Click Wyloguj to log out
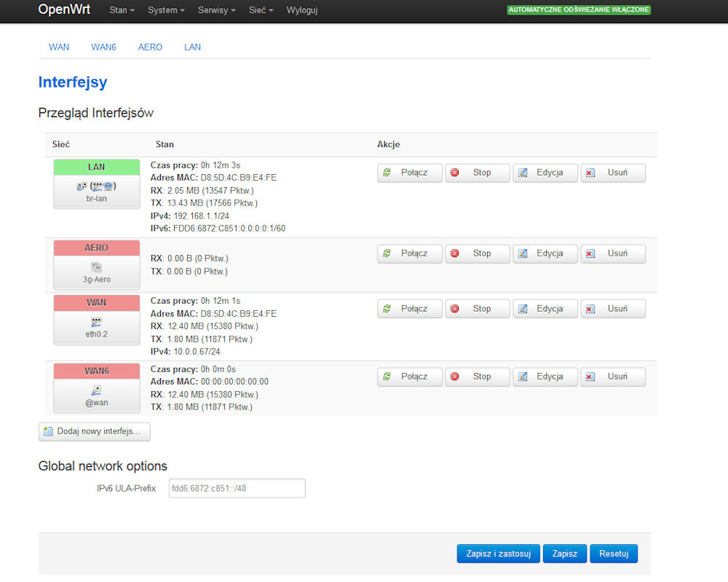This screenshot has width=728, height=582. coord(302,11)
